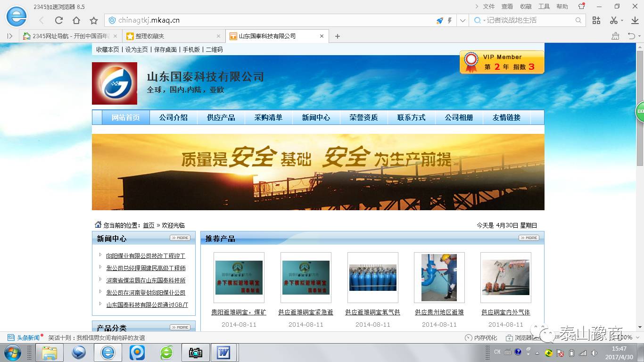Click the broom clear-traces icon
The height and width of the screenshot is (362, 644).
(x=615, y=36)
